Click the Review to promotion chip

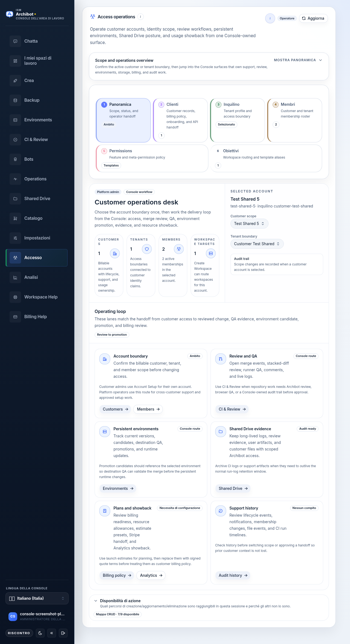pyautogui.click(x=112, y=335)
